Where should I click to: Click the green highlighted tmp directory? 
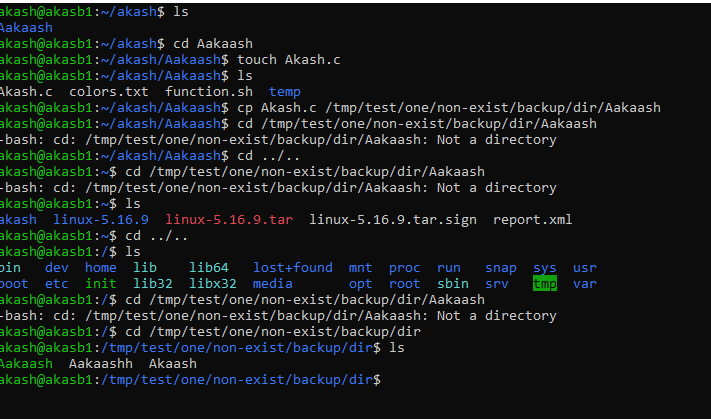pyautogui.click(x=545, y=283)
